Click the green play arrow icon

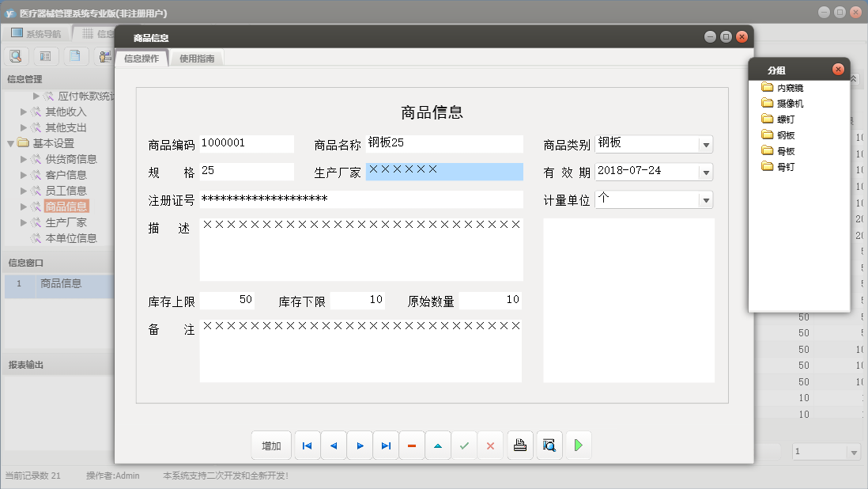(578, 445)
